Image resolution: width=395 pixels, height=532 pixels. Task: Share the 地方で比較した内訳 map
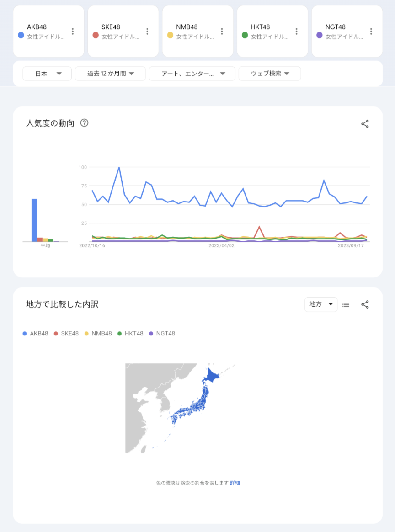tap(365, 304)
